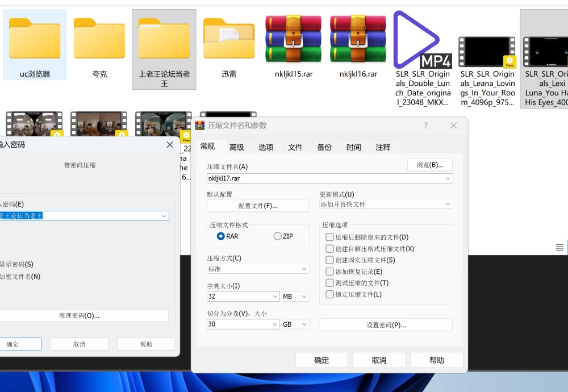Viewport: 568px width, 392px height.
Task: Click 确定 in the archive parameters dialog
Action: coord(321,360)
